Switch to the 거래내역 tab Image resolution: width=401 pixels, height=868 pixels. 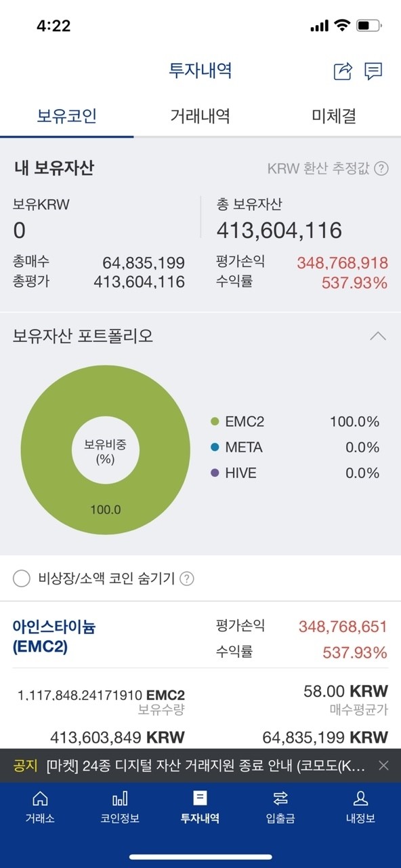pyautogui.click(x=200, y=115)
